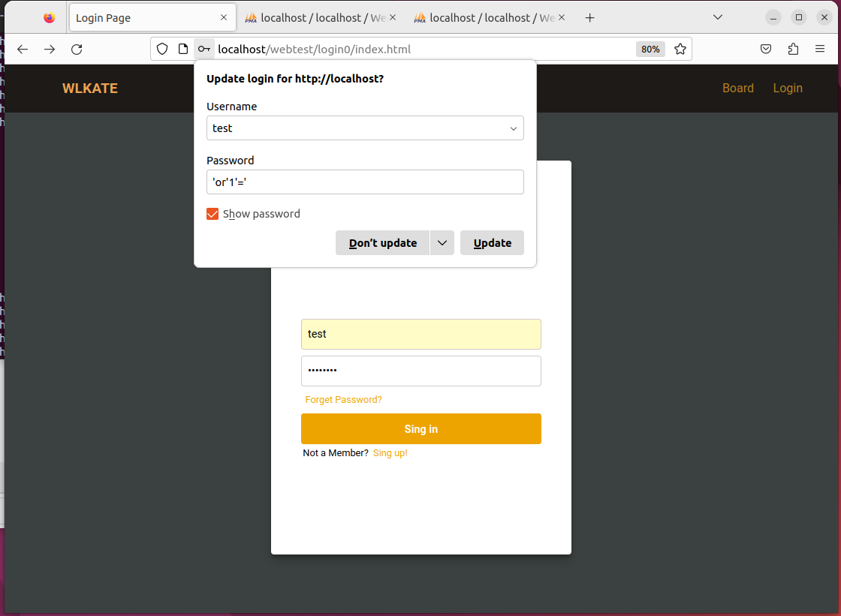Click the WLKATE logo
The width and height of the screenshot is (841, 616).
[x=90, y=89]
